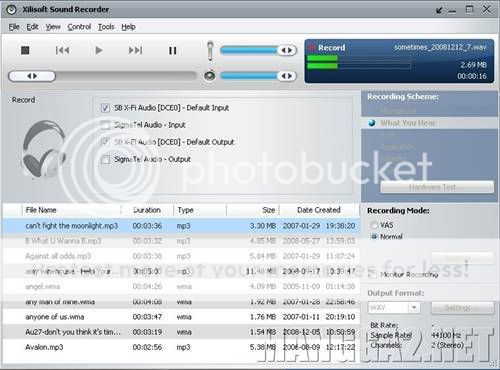Screen dimensions: 500x370
Task: Select the What You Hear recording scheme
Action: tap(407, 123)
